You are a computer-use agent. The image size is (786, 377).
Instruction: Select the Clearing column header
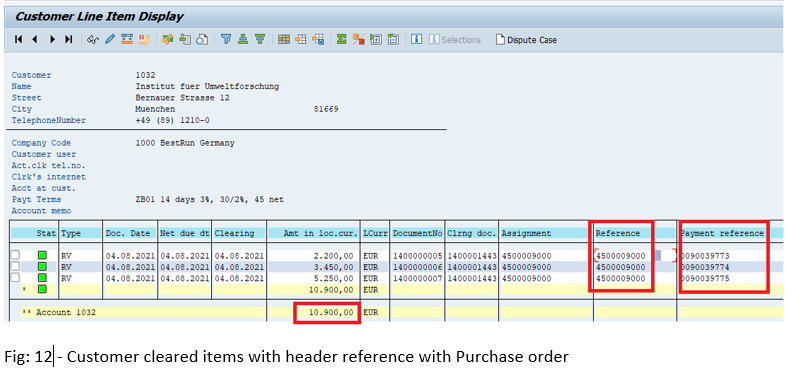click(x=239, y=233)
